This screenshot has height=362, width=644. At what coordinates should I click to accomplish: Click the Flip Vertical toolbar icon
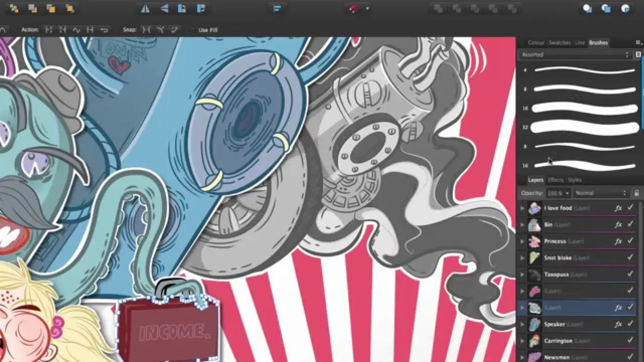(164, 9)
